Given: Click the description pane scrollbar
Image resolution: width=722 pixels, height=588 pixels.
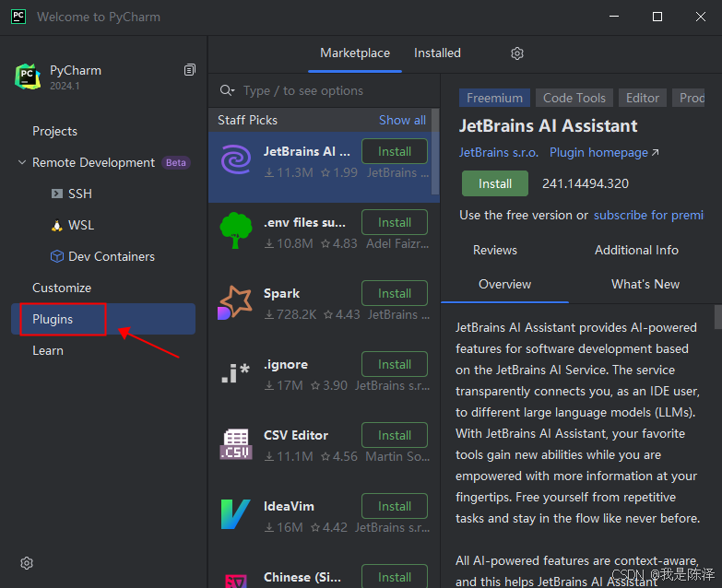Looking at the screenshot, I should pyautogui.click(x=718, y=317).
